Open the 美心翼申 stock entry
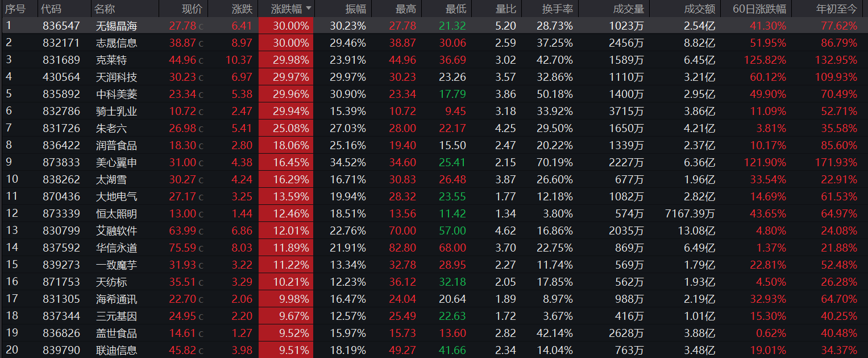Screen dimensions: 868x358 coord(117,162)
